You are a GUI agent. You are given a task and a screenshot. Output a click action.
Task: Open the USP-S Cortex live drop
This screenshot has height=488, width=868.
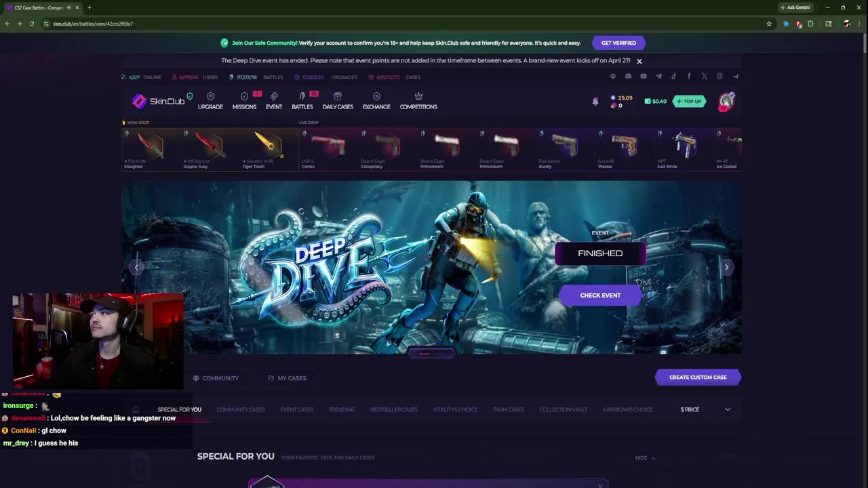[329, 149]
